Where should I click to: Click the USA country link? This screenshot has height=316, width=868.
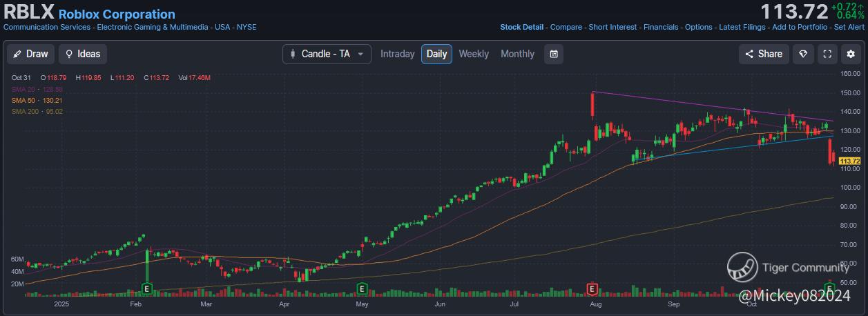point(222,28)
